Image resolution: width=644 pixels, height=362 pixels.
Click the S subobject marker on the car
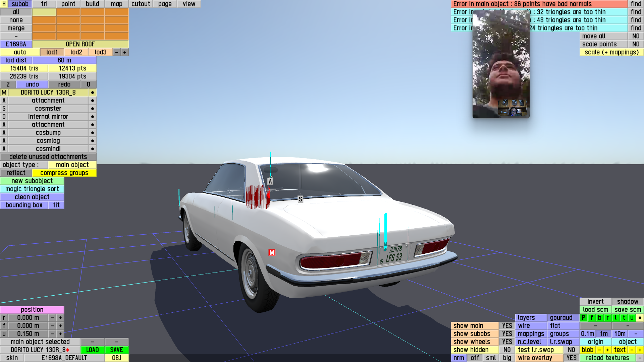[x=300, y=199]
